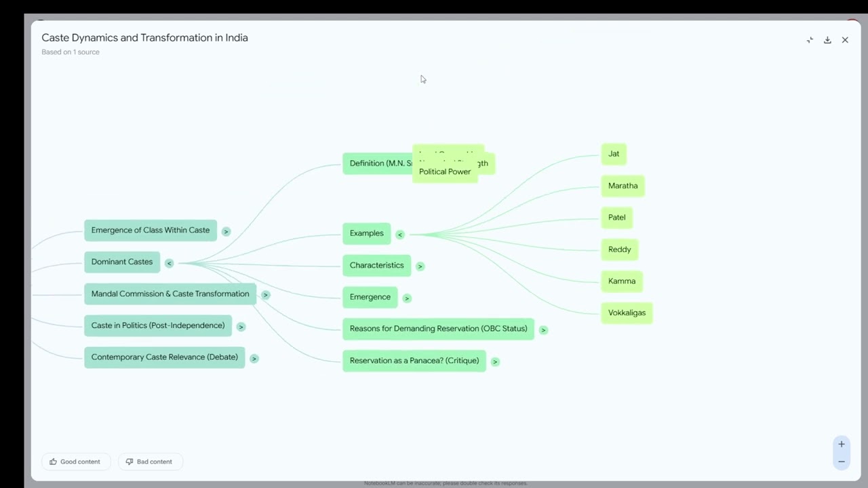868x488 pixels.
Task: Select the Vokkaligas node
Action: tap(627, 313)
